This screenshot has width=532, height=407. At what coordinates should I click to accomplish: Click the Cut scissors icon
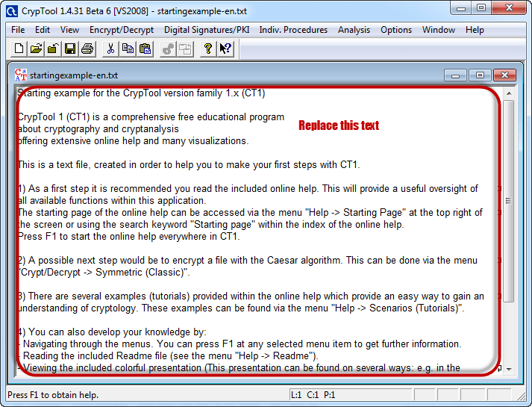(110, 49)
